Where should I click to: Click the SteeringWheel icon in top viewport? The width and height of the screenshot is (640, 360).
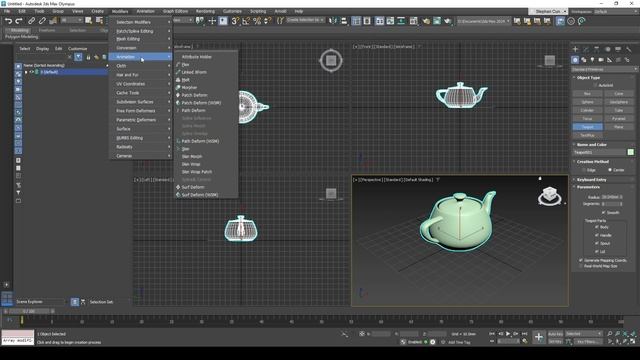point(331,60)
